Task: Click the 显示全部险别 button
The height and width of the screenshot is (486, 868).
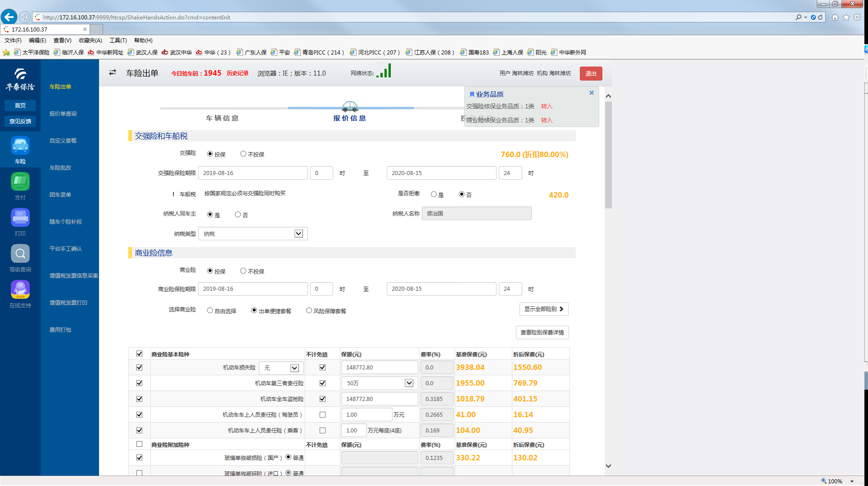Action: tap(543, 309)
